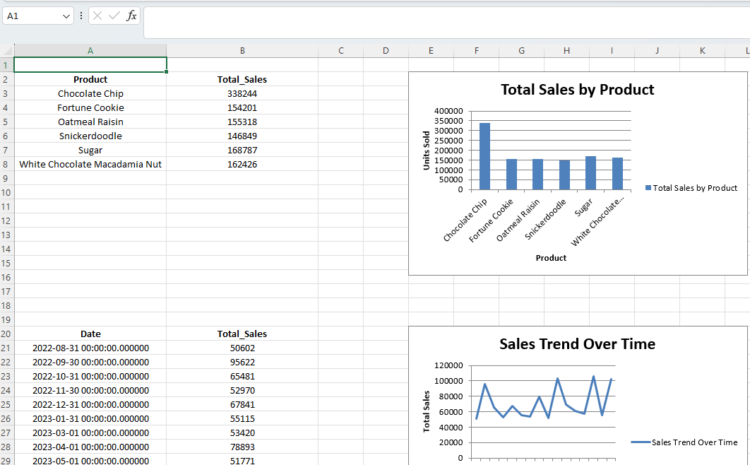The height and width of the screenshot is (465, 750).
Task: Select the 2023-04-01 date cell
Action: click(90, 447)
